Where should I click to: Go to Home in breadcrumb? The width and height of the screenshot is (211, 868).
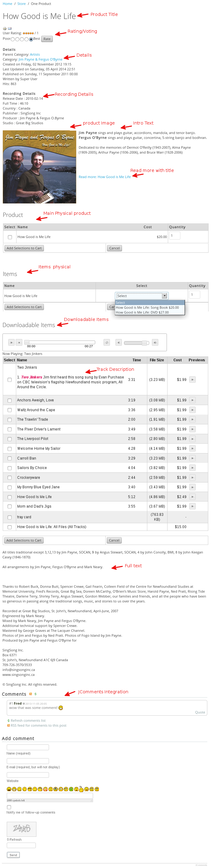(x=7, y=4)
